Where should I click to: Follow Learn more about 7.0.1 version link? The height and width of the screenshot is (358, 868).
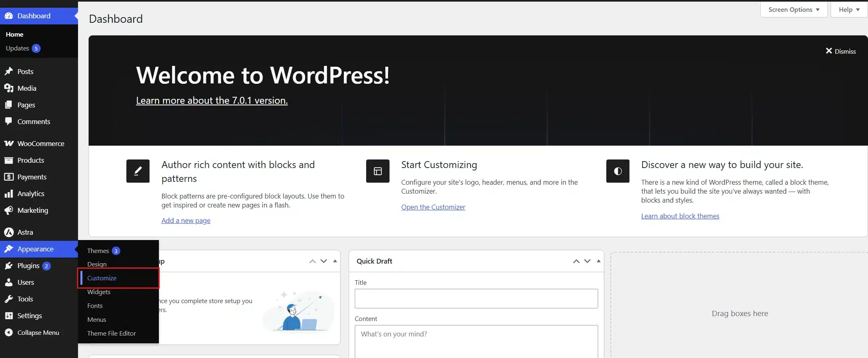212,100
